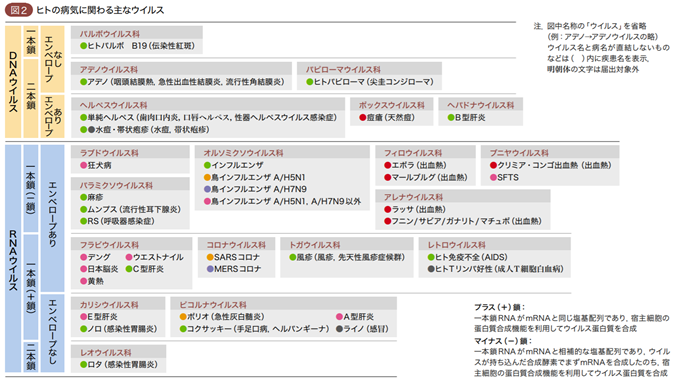Click the ラブドウイルス科 heading
685x381 pixels.
pyautogui.click(x=109, y=153)
